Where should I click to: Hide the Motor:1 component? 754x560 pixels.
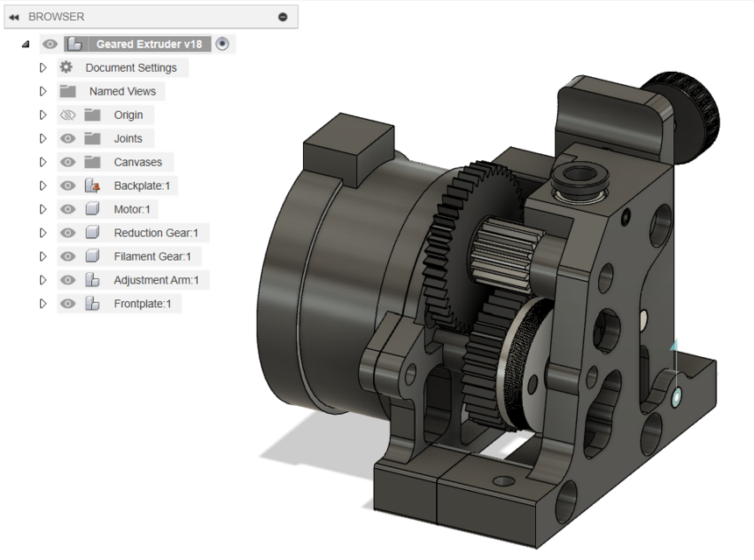(x=67, y=208)
